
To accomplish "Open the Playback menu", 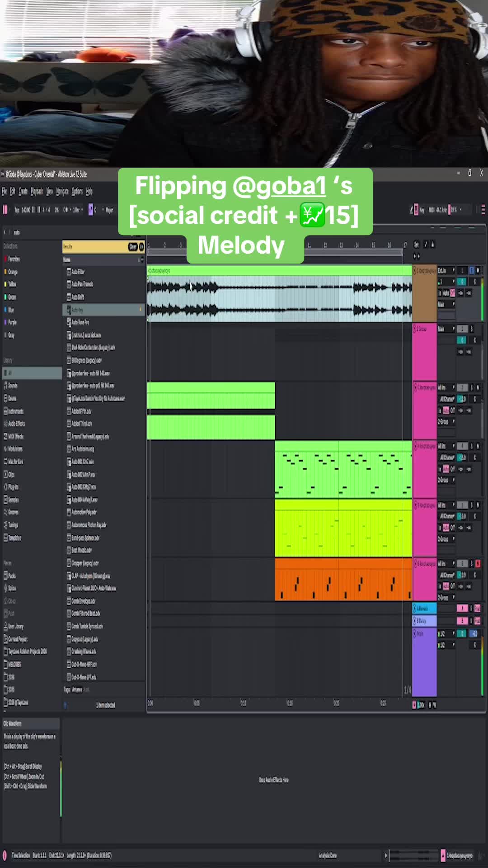I will click(x=37, y=191).
